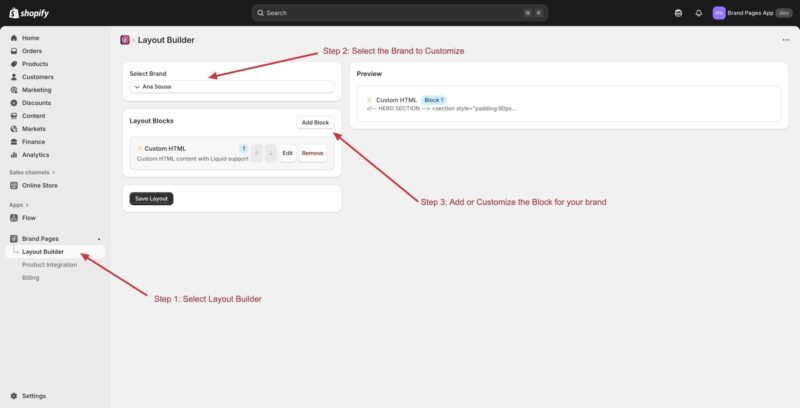Screen dimensions: 800x408
Task: Click the Add Block button
Action: click(315, 122)
